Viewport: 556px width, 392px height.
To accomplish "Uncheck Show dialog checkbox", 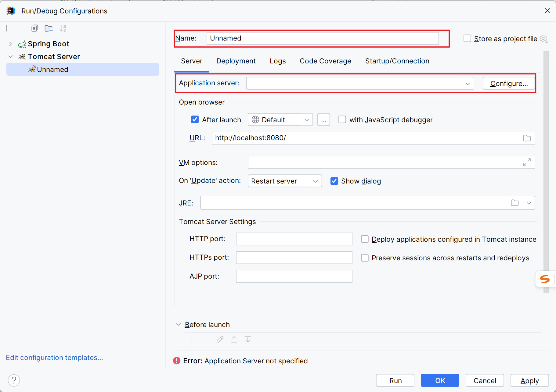I will pos(334,181).
